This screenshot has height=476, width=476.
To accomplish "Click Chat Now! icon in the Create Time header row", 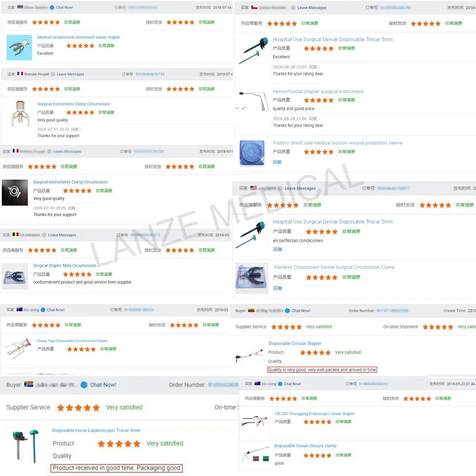I will 288,310.
